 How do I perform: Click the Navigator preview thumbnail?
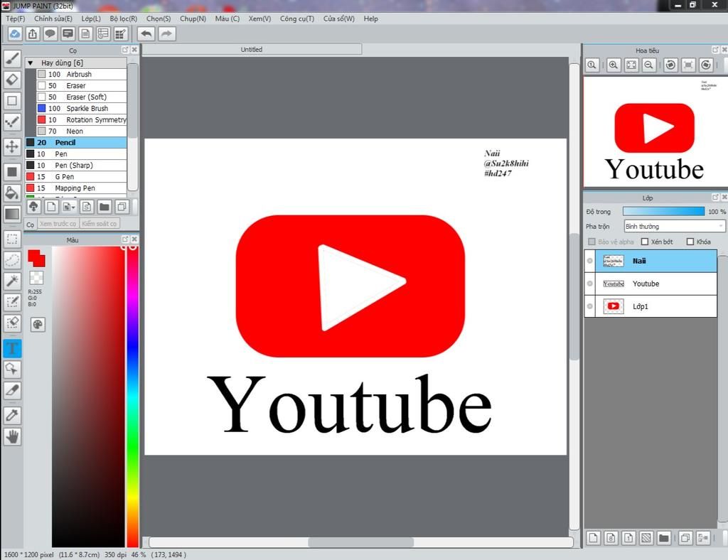[655, 131]
